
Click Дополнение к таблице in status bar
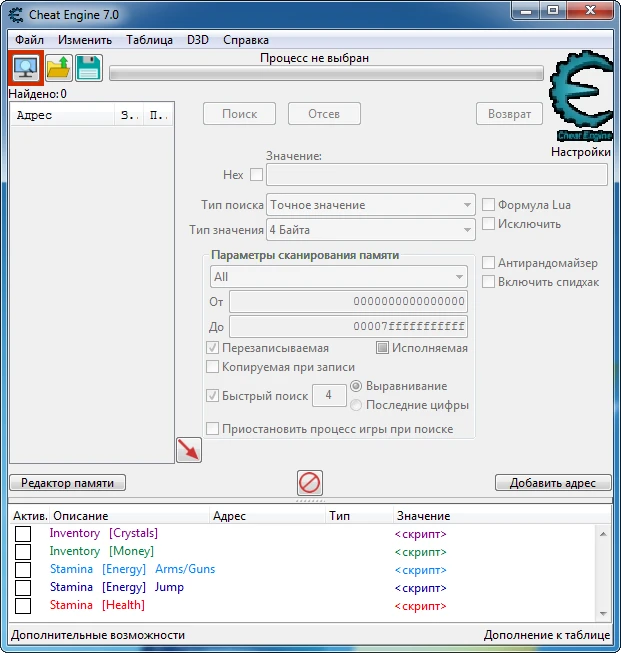[x=547, y=635]
